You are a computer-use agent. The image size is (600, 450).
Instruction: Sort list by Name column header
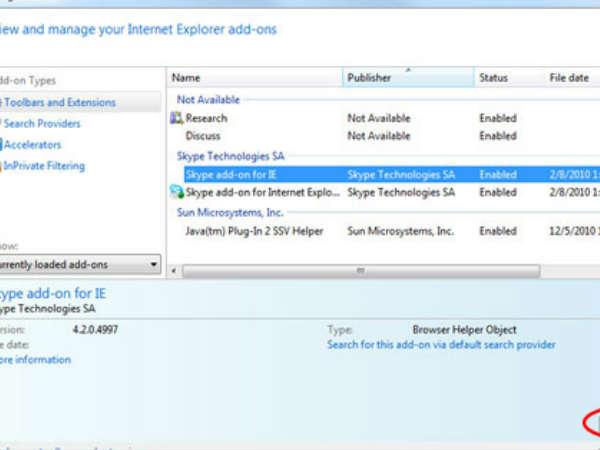pos(254,78)
